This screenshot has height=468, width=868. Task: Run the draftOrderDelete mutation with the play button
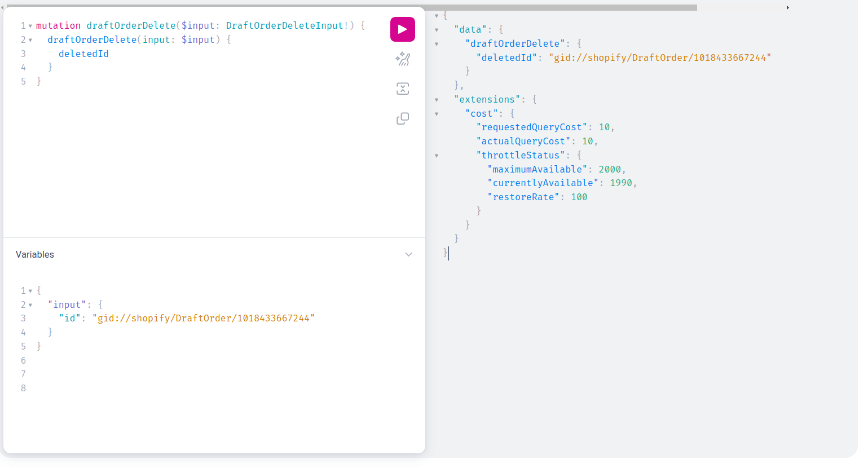402,29
